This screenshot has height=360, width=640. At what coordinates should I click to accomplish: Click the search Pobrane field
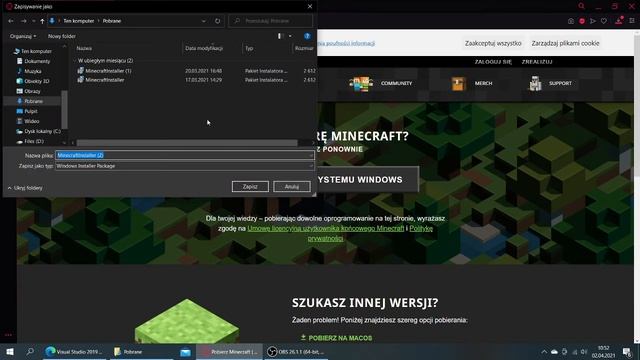(271, 21)
